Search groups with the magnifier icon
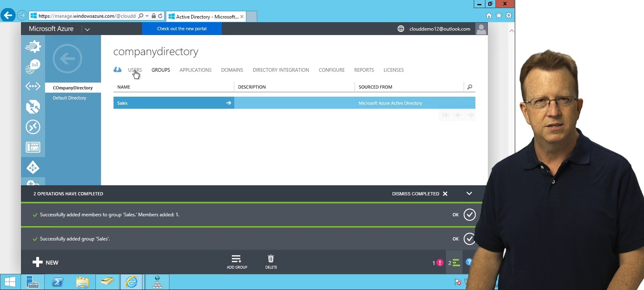 point(470,87)
